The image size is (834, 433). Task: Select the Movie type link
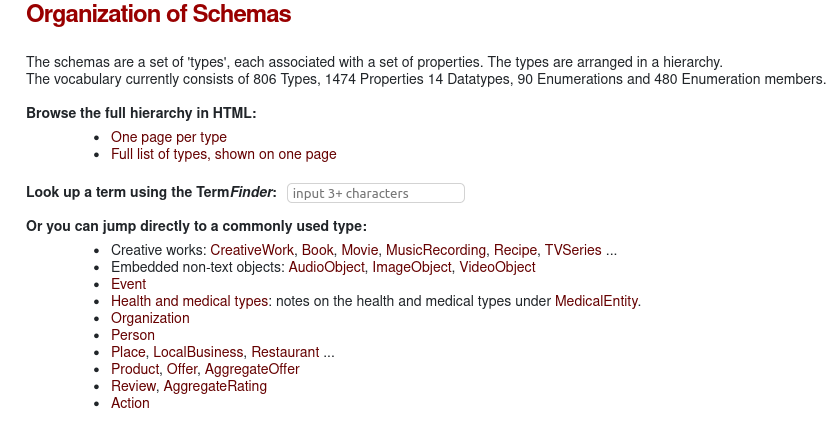coord(359,250)
